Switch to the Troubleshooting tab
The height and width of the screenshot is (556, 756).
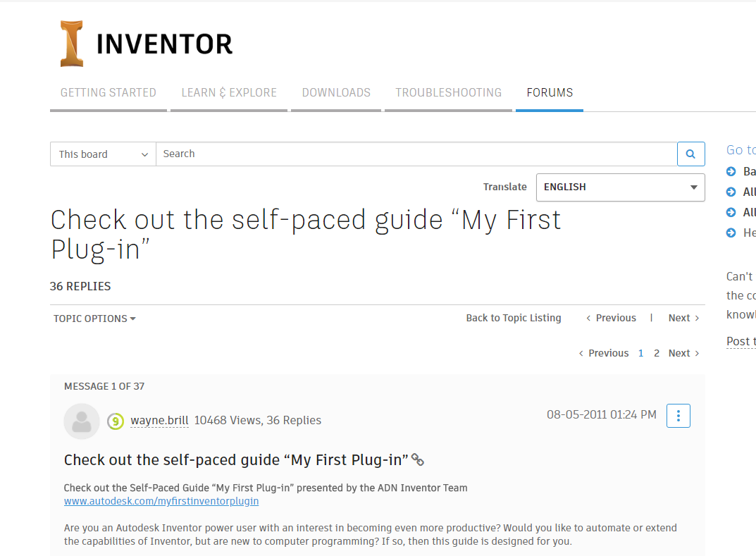tap(448, 92)
